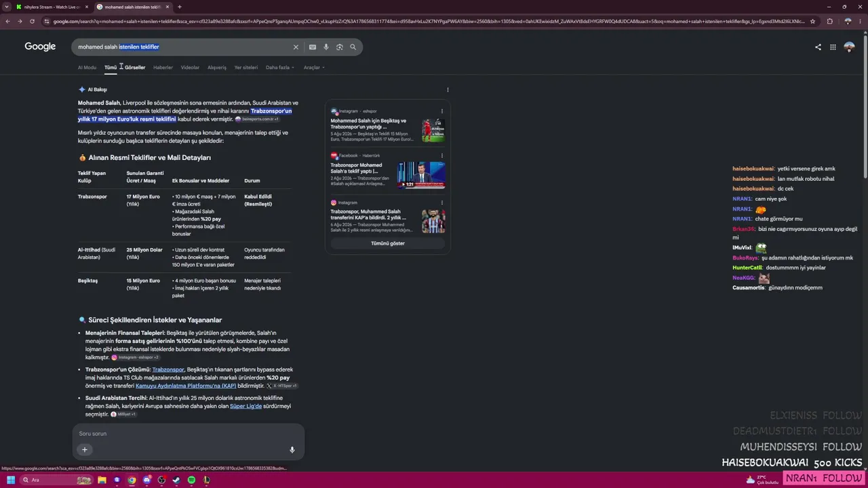Open the Trabzonspor Mohamed Salah'a teklif result
Viewport: 868px width, 488px height.
(x=357, y=167)
